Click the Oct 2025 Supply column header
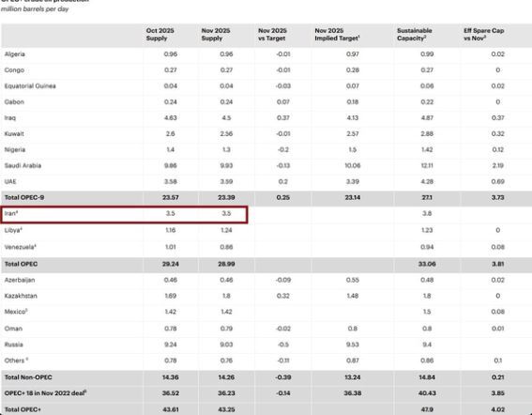Image resolution: width=532 pixels, height=415 pixels. [160, 35]
